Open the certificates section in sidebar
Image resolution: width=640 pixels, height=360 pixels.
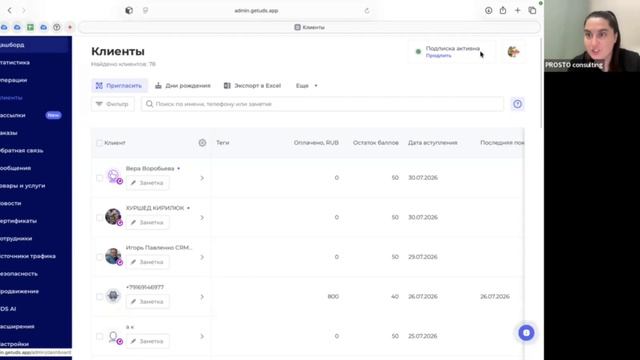(35, 221)
